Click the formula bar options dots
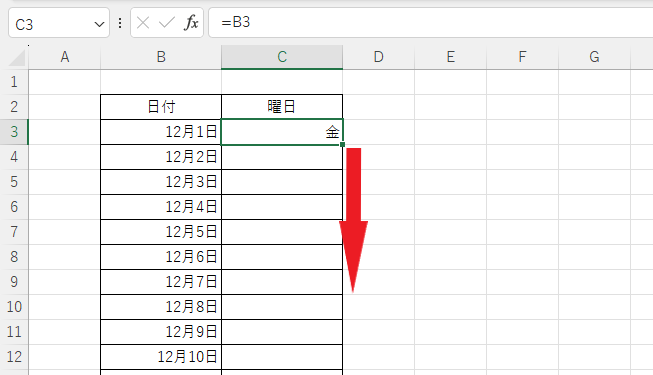 tap(120, 22)
